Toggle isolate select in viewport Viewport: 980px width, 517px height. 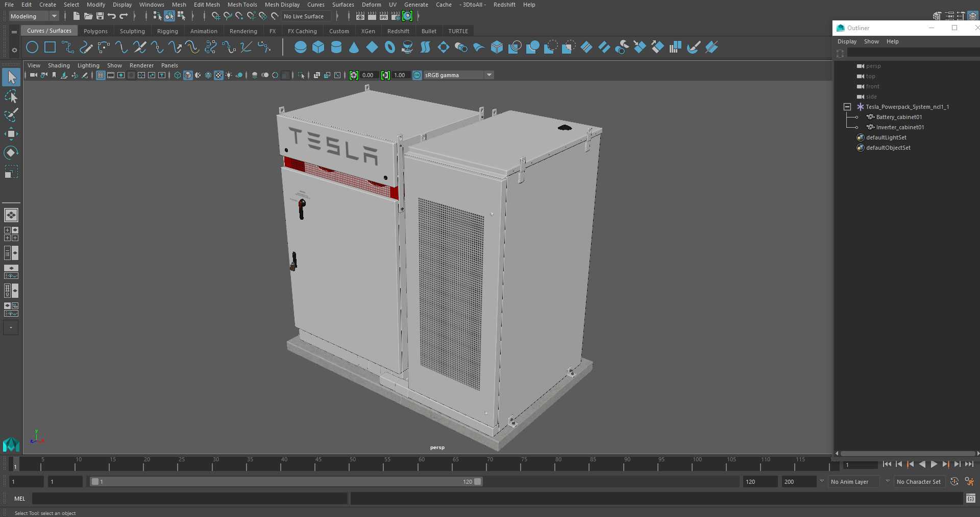point(301,75)
